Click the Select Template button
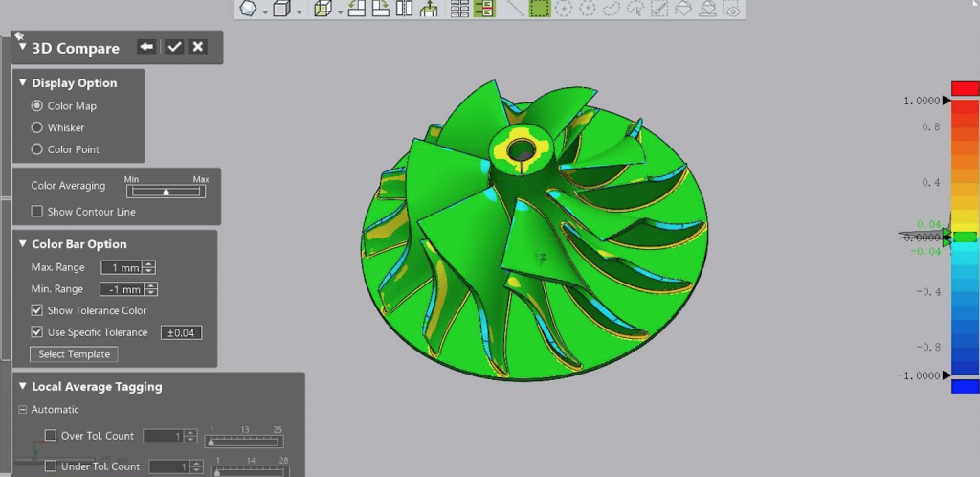 (74, 354)
